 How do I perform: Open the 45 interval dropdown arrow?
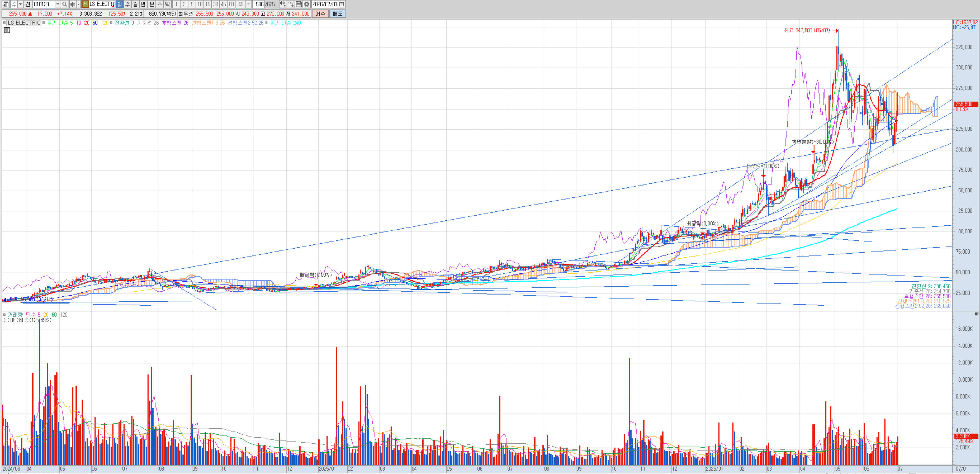tap(249, 4)
